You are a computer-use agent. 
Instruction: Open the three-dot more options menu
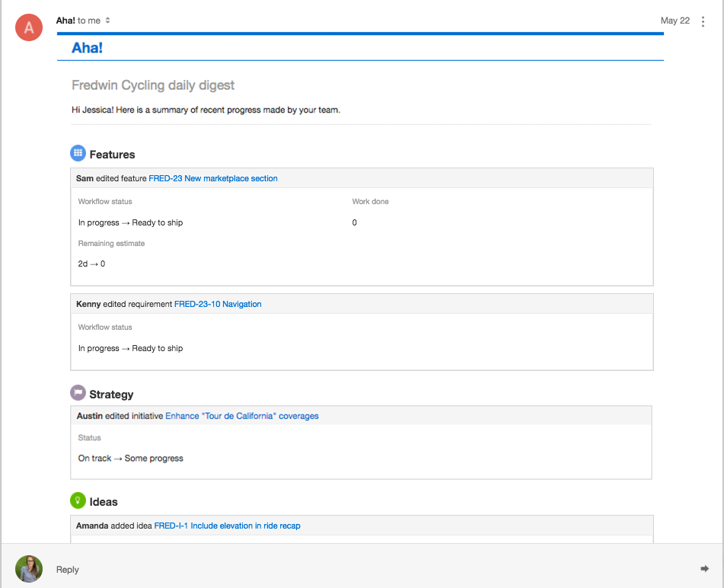pos(703,21)
